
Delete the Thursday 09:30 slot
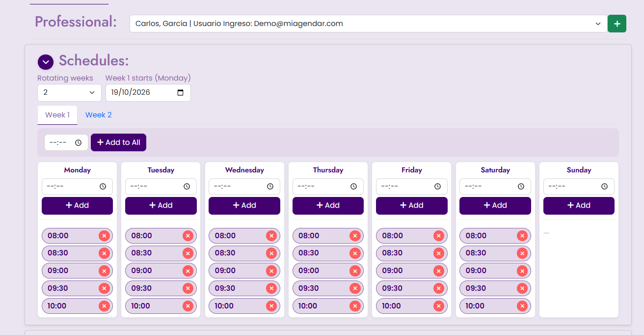354,288
